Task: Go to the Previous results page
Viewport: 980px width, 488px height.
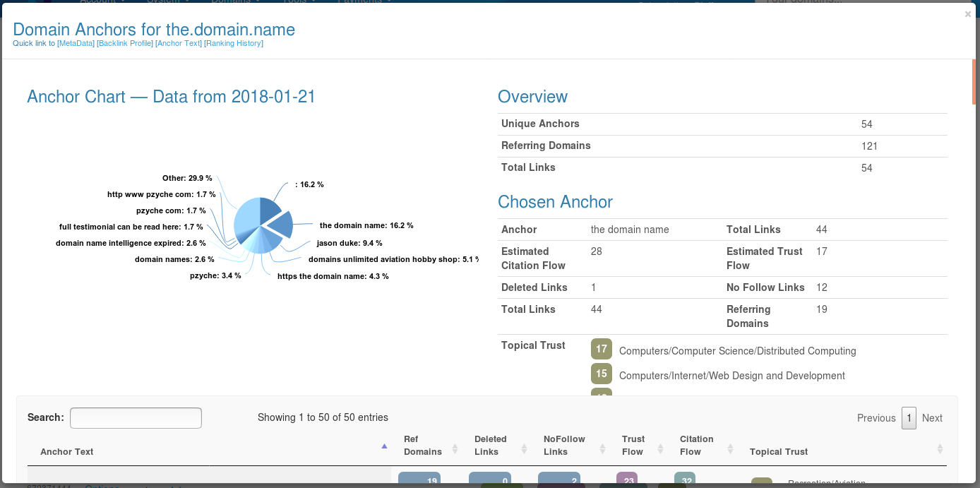Action: 876,418
